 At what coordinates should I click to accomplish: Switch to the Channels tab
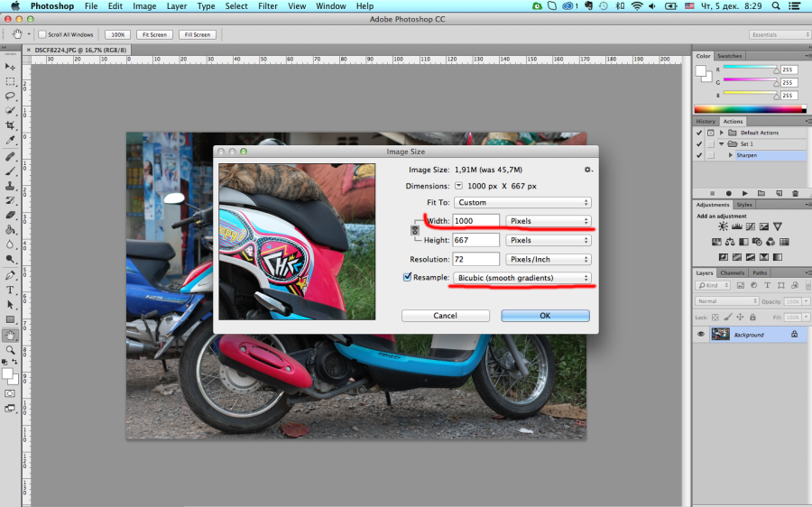pyautogui.click(x=733, y=273)
